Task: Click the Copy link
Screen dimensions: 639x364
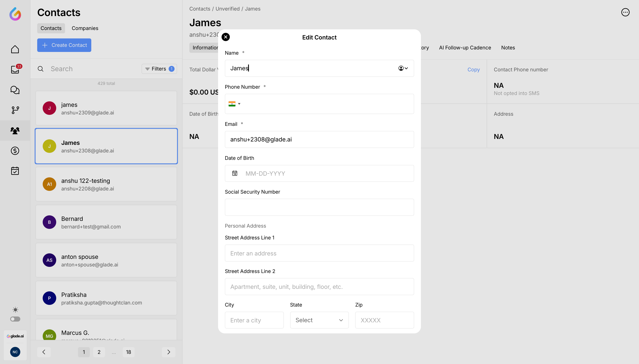Action: coord(473,69)
